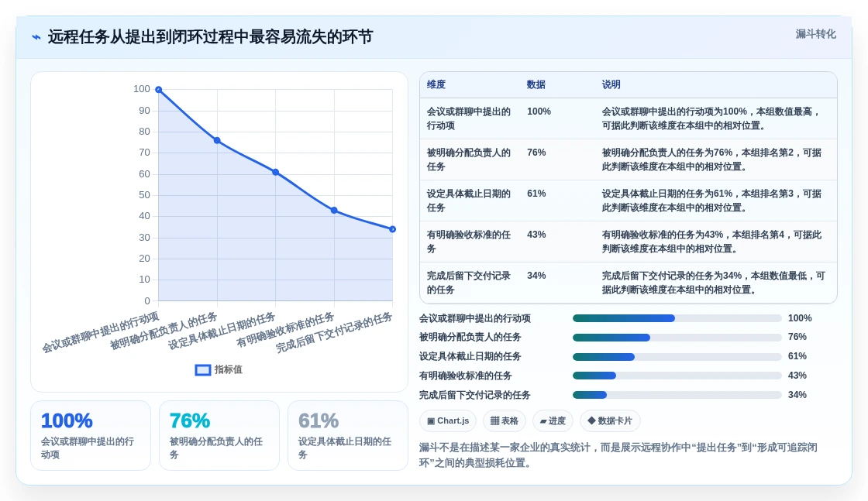
Task: Click table cell 设定具体截止日期的任务
Action: tap(469, 201)
